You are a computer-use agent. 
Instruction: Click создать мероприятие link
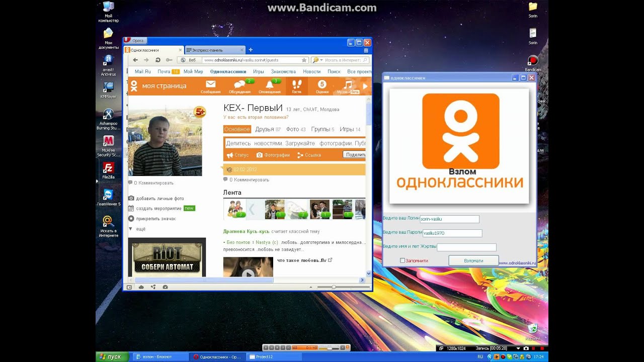click(x=158, y=208)
